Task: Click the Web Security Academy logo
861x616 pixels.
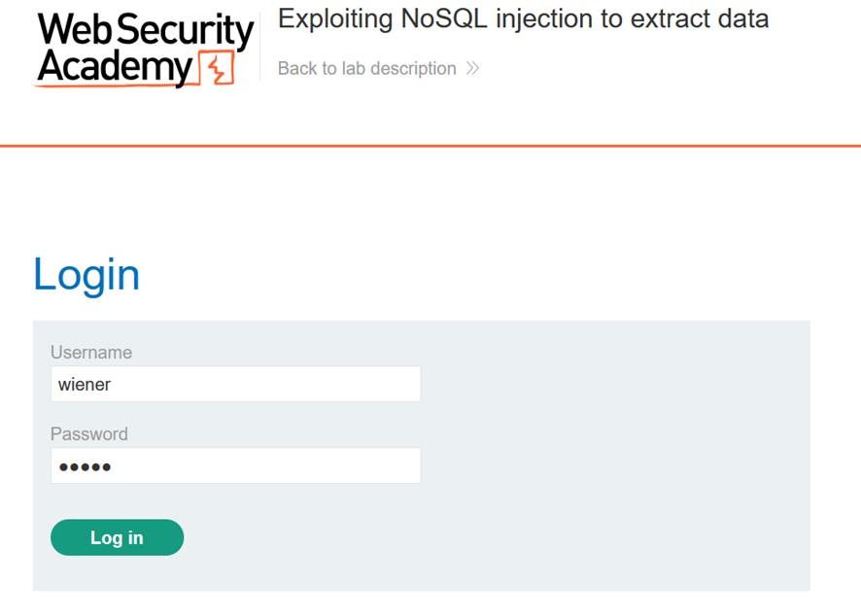Action: (x=145, y=50)
